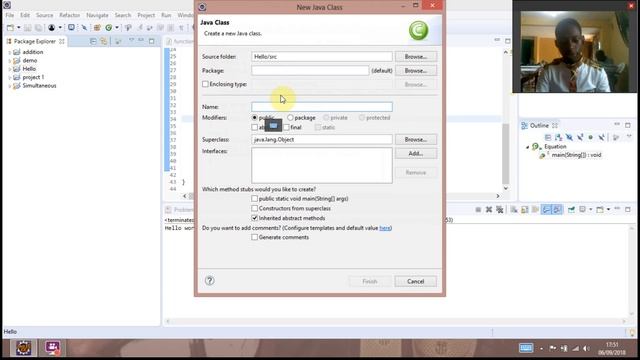Open the Project menu
The width and height of the screenshot is (640, 360).
146,15
